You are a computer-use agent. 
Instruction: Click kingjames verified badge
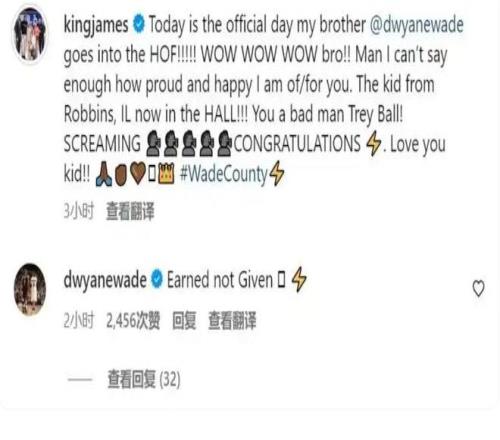(x=139, y=24)
